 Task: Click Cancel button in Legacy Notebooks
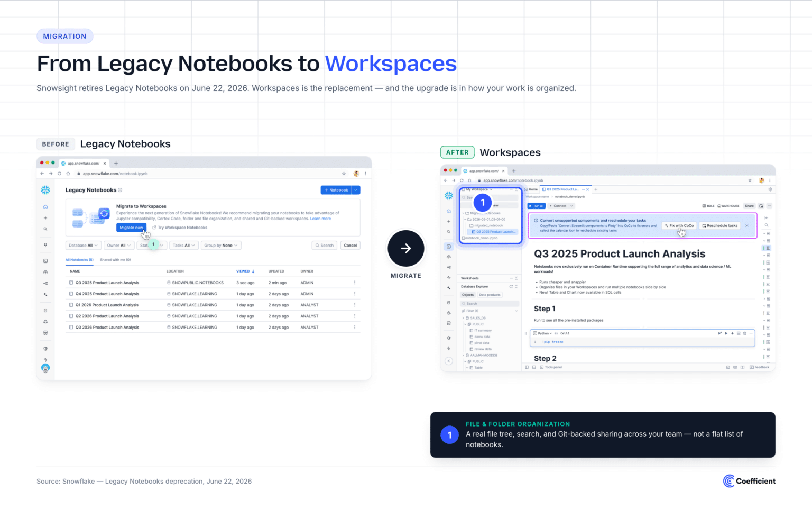[350, 246]
